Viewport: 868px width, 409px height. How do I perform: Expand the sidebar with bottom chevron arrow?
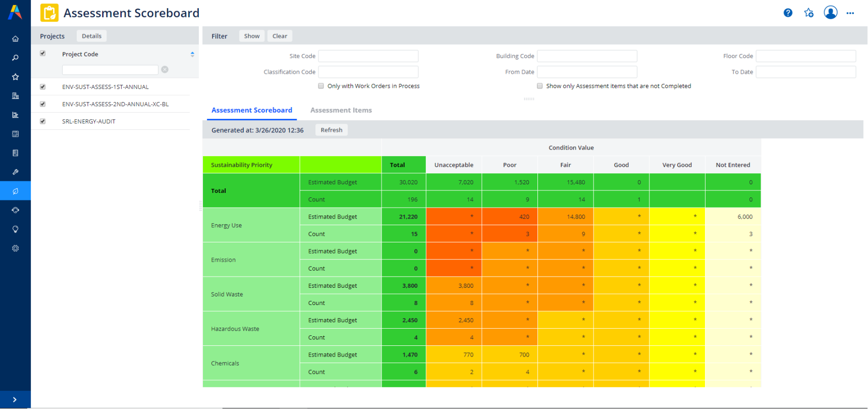15,399
